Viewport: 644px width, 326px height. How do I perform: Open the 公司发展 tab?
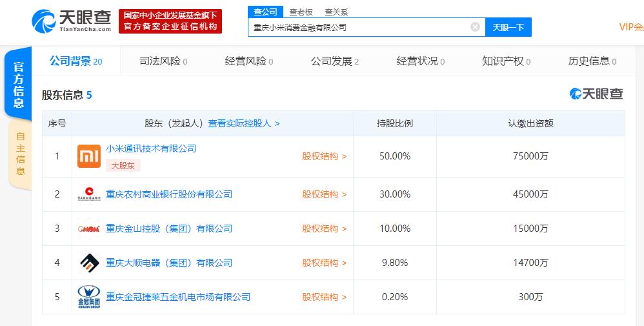(335, 61)
